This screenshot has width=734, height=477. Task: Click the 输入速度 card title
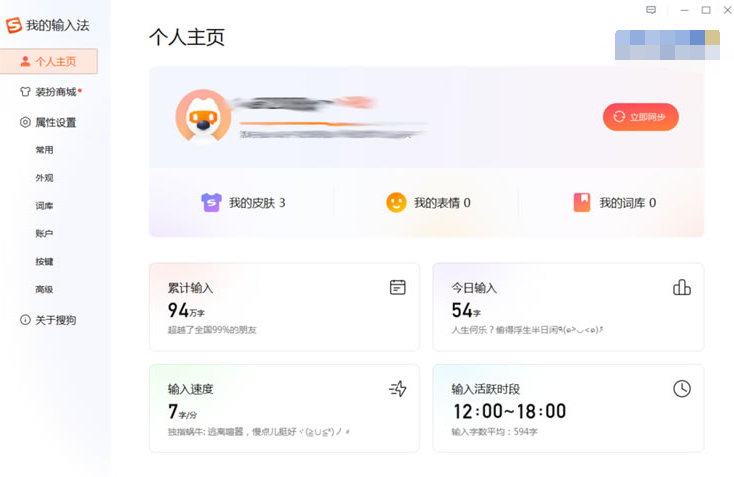(190, 389)
